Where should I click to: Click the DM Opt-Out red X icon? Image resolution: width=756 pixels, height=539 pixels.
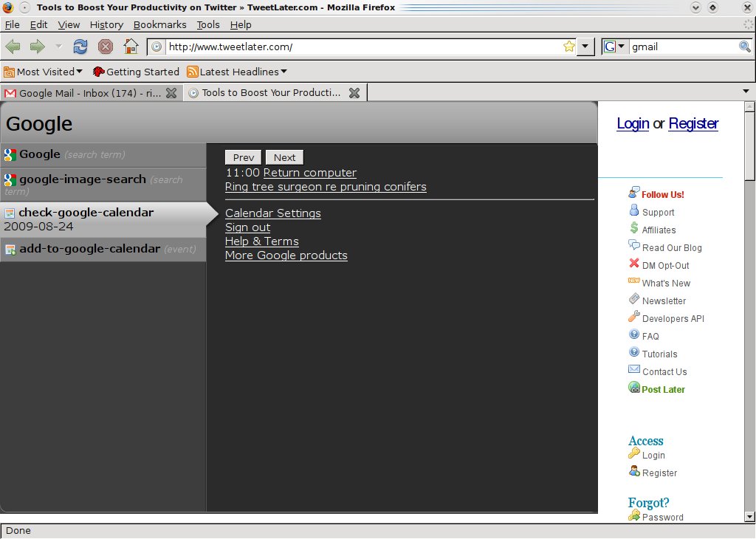click(634, 264)
